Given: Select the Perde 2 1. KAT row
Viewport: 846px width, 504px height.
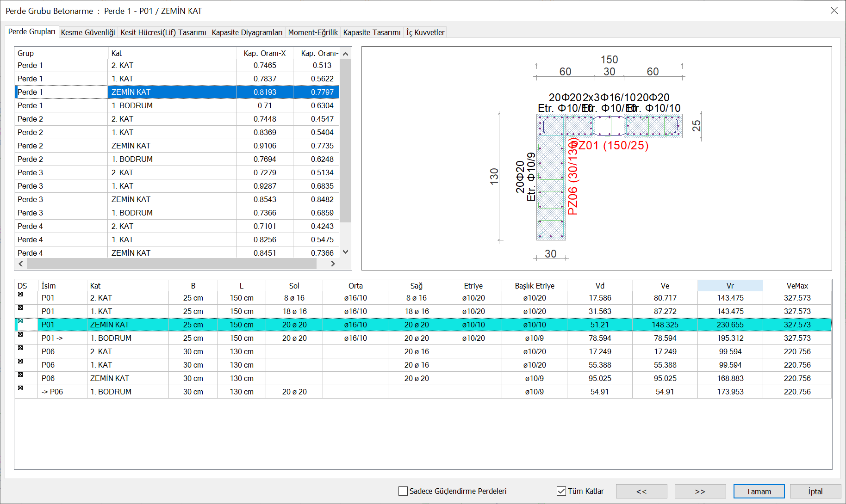Looking at the screenshot, I should [177, 132].
